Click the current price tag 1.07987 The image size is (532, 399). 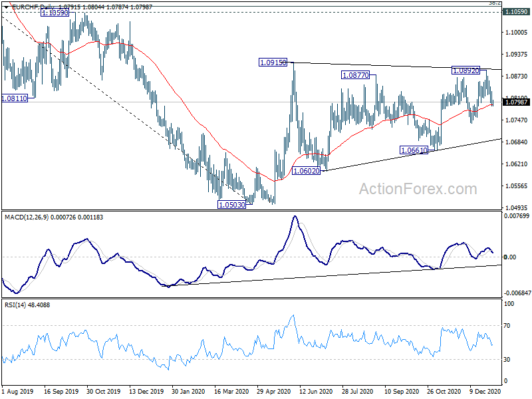[x=516, y=102]
